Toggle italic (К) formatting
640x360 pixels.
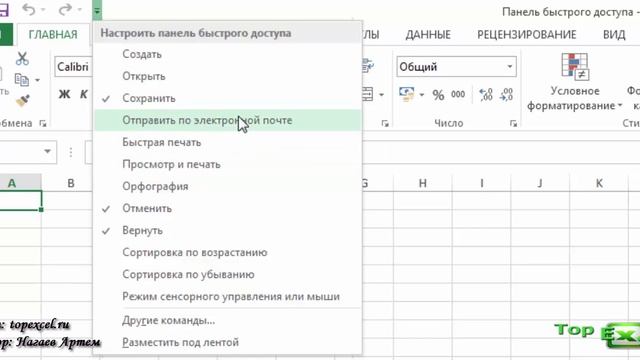pyautogui.click(x=84, y=94)
